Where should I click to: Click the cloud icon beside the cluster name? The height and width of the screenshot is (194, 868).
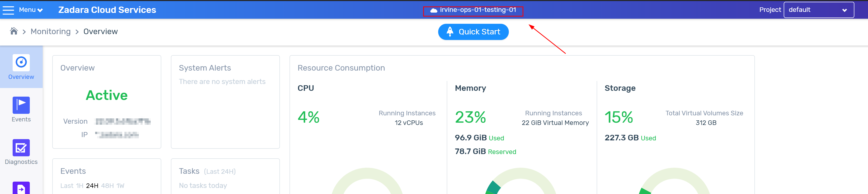point(434,10)
